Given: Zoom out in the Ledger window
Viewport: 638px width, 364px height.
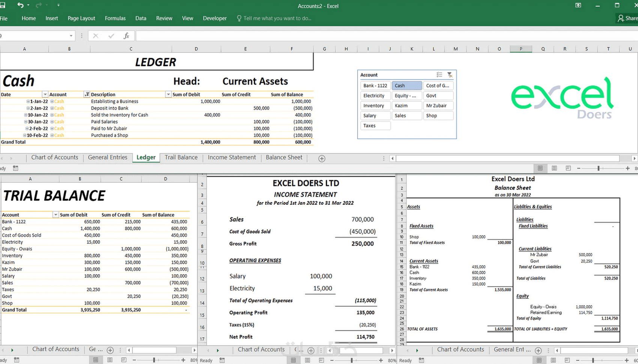Looking at the screenshot, I should (x=579, y=168).
